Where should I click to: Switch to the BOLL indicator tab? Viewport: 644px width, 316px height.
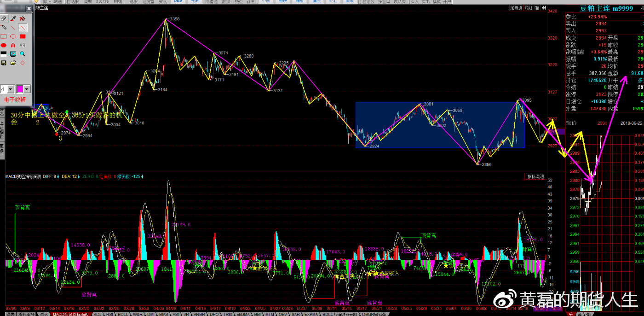(123, 314)
